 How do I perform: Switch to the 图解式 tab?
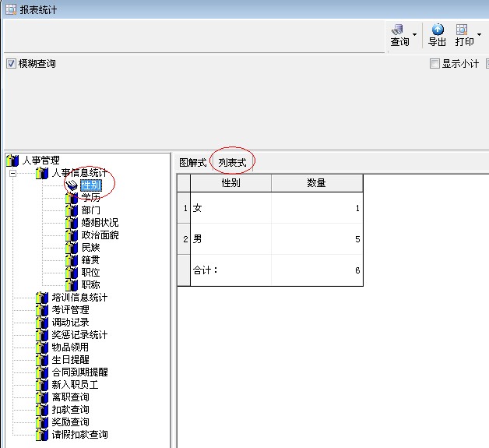(x=193, y=163)
